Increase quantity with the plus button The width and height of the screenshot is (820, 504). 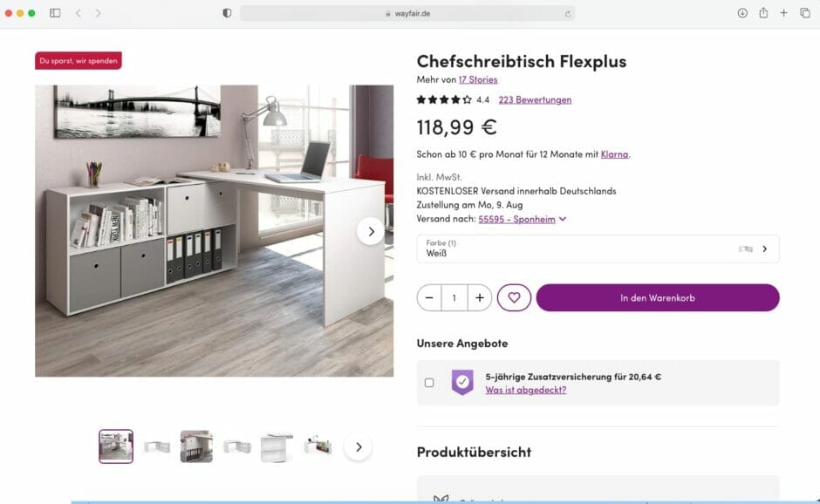tap(480, 297)
